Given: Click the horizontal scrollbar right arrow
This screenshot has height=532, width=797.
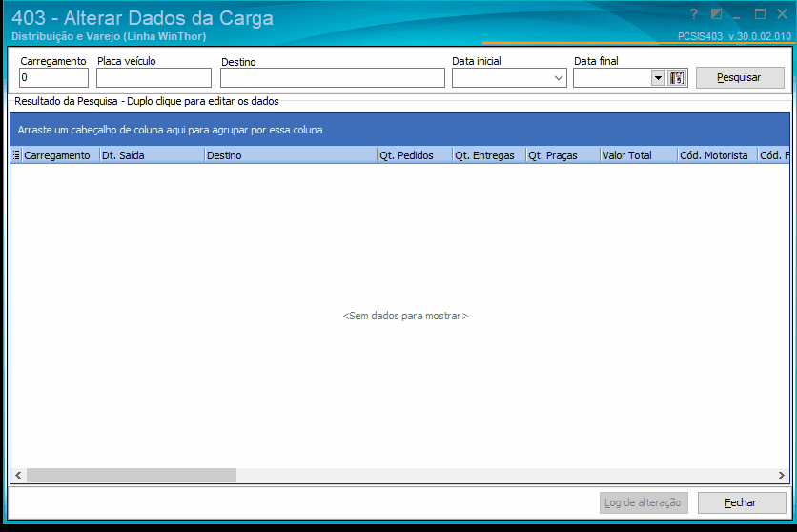Looking at the screenshot, I should coord(781,475).
